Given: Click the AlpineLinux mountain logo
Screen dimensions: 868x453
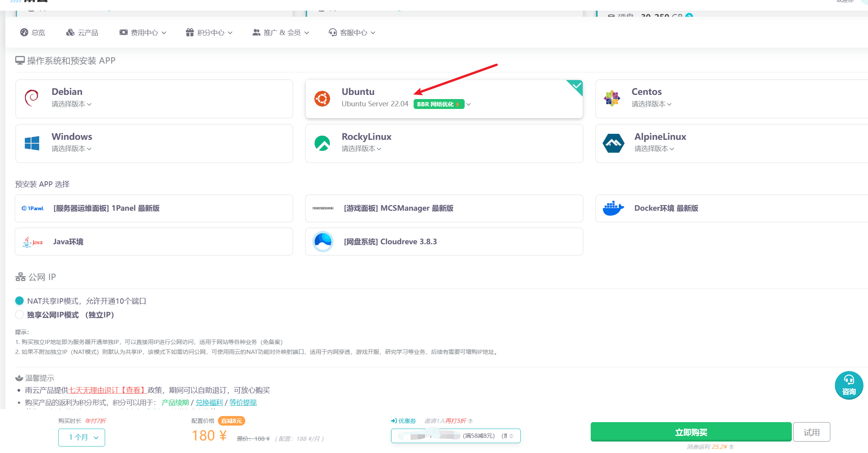Looking at the screenshot, I should point(613,143).
